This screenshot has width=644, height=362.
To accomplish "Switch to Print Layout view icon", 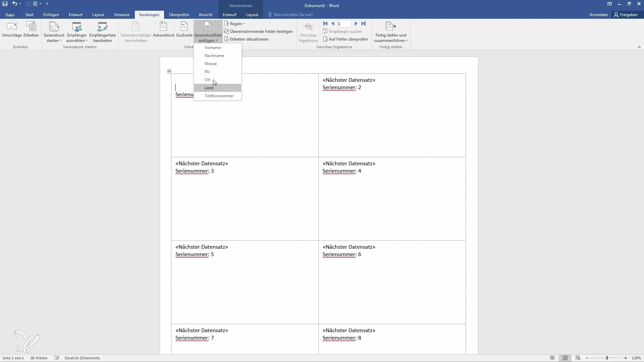I will (565, 358).
